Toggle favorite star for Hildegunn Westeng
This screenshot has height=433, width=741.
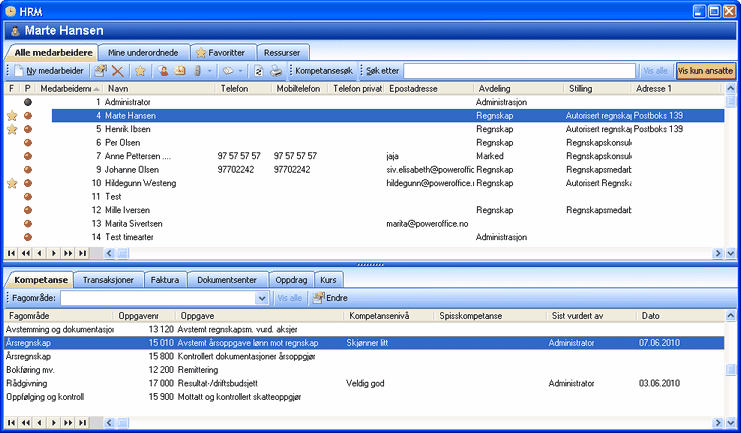(12, 183)
